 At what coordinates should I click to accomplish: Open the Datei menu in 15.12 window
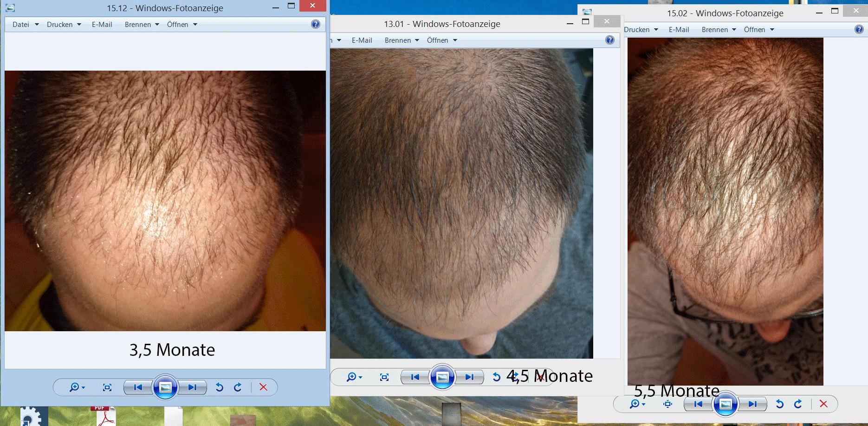point(25,25)
